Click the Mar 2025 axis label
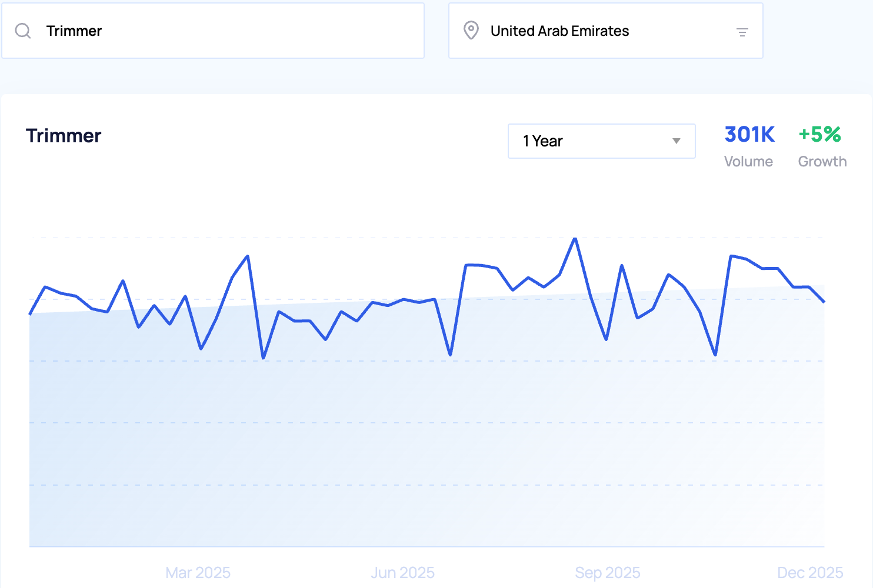This screenshot has width=873, height=588. [x=198, y=572]
